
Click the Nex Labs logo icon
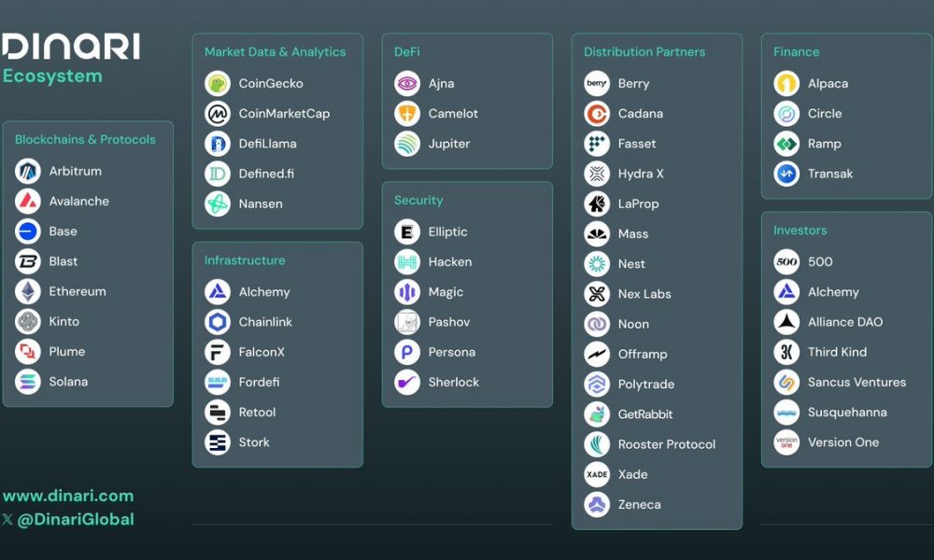click(x=597, y=294)
